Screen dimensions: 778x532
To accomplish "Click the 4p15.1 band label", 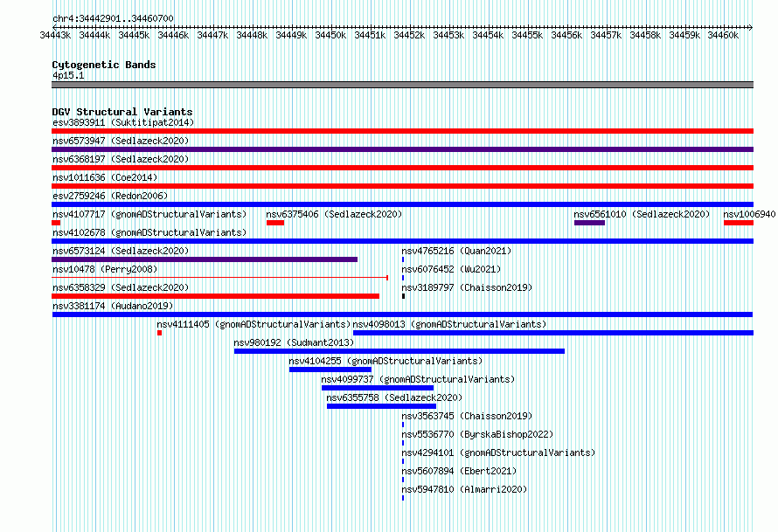I will click(68, 75).
